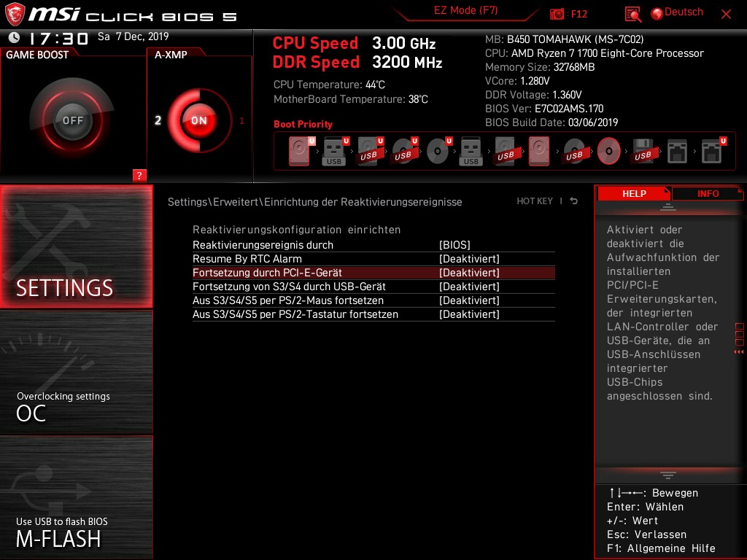Click the help panel bottom collapse handle
The image size is (747, 560).
tap(668, 475)
